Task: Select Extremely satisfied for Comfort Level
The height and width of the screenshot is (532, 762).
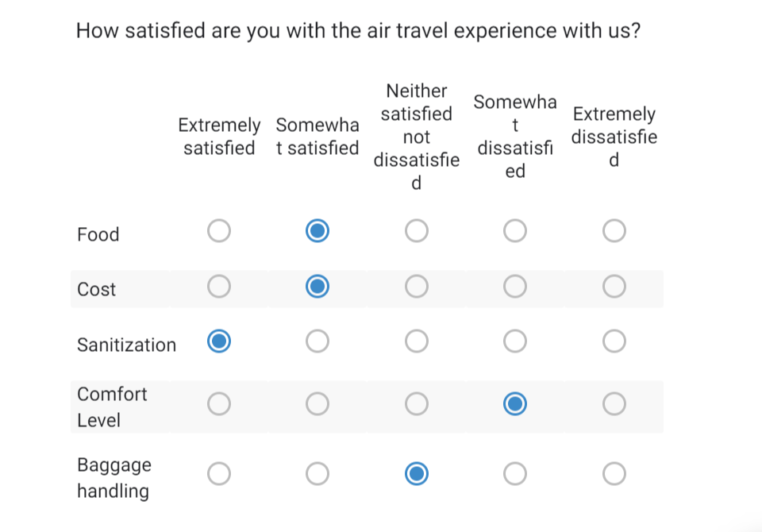Action: [219, 404]
